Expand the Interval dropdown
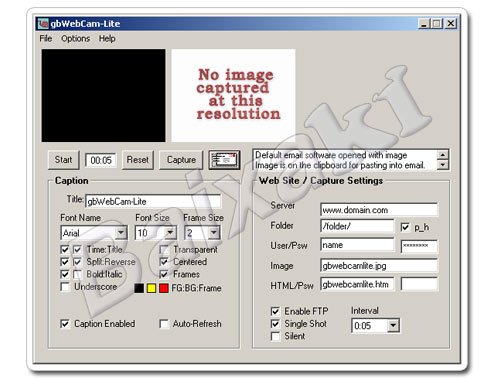 (x=393, y=325)
